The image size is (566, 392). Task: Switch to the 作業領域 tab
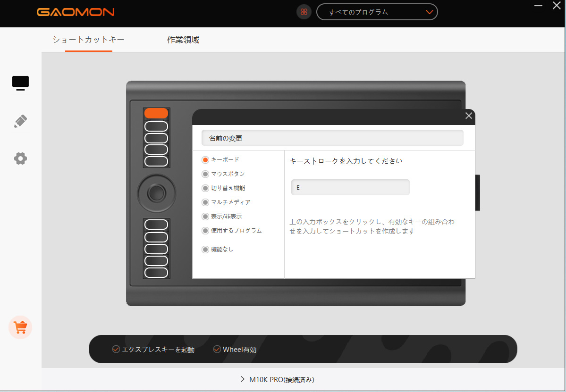pyautogui.click(x=183, y=40)
